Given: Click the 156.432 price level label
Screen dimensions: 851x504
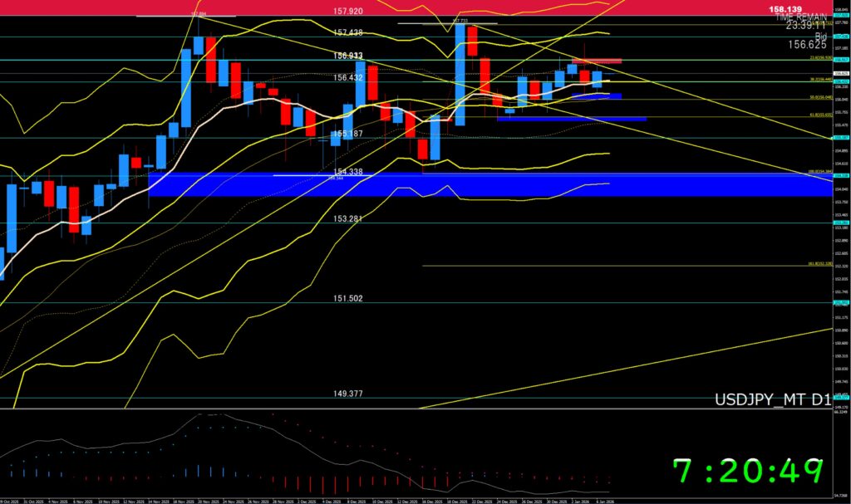Looking at the screenshot, I should (x=349, y=77).
